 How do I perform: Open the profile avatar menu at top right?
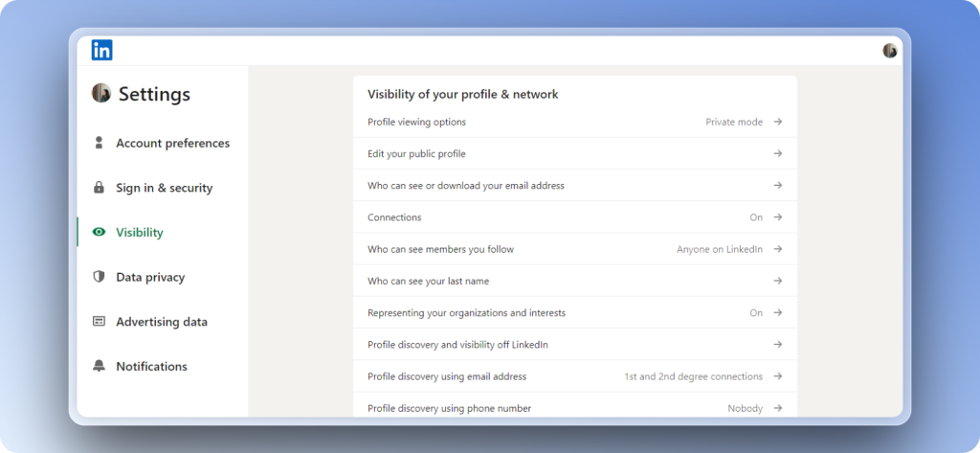coord(890,51)
